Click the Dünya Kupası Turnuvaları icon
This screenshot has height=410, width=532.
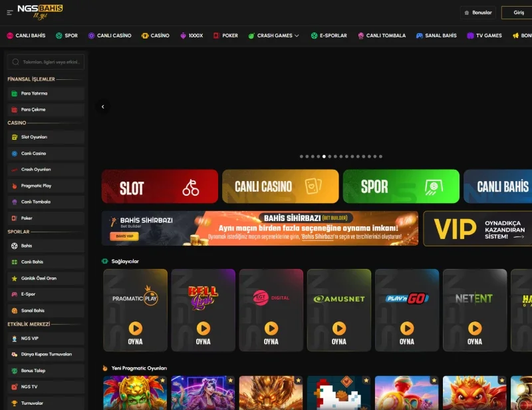click(14, 354)
